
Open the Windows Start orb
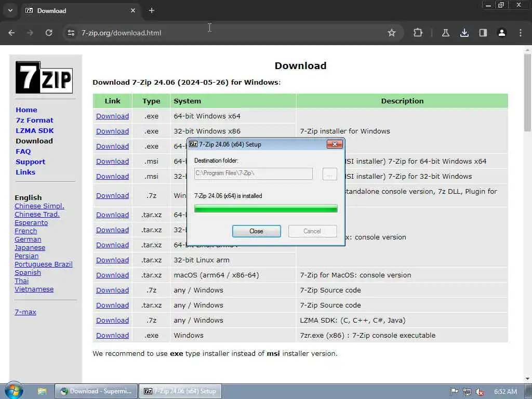click(x=14, y=391)
